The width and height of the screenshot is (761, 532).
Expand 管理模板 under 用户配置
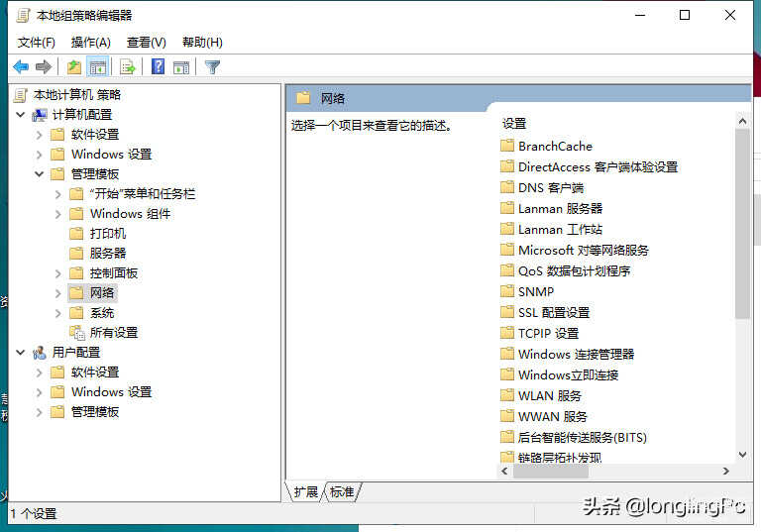pyautogui.click(x=40, y=412)
